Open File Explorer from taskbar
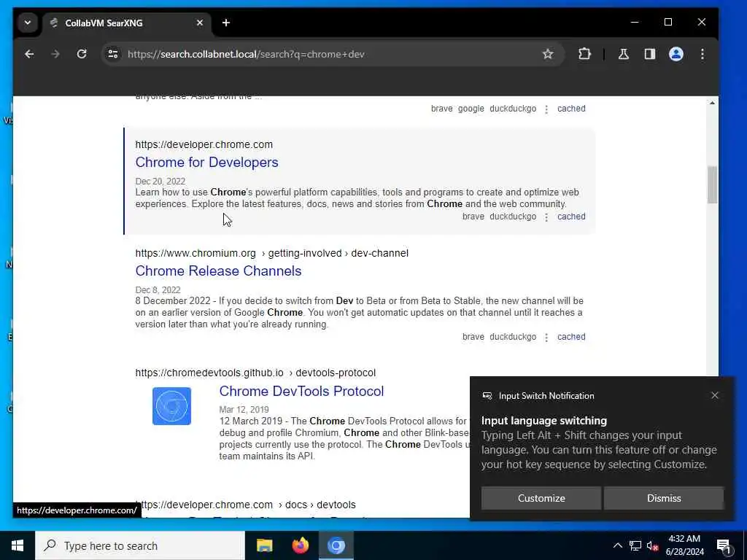This screenshot has height=560, width=747. (x=264, y=545)
